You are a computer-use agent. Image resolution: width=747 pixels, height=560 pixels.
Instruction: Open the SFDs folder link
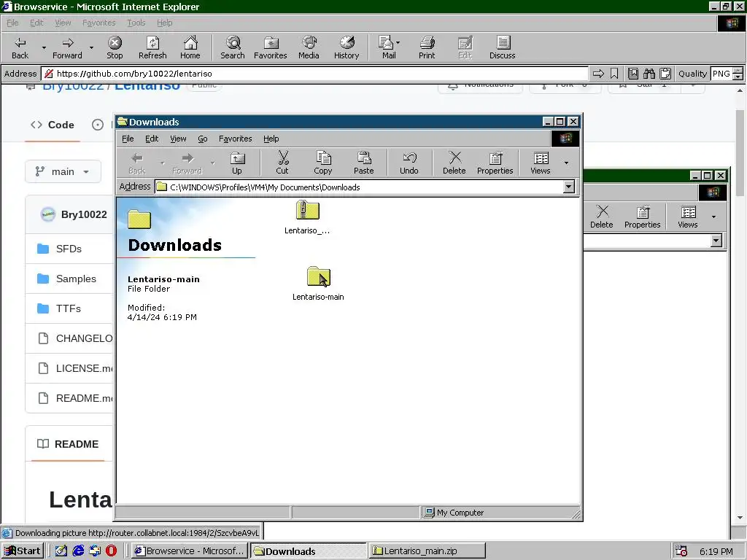(x=69, y=249)
